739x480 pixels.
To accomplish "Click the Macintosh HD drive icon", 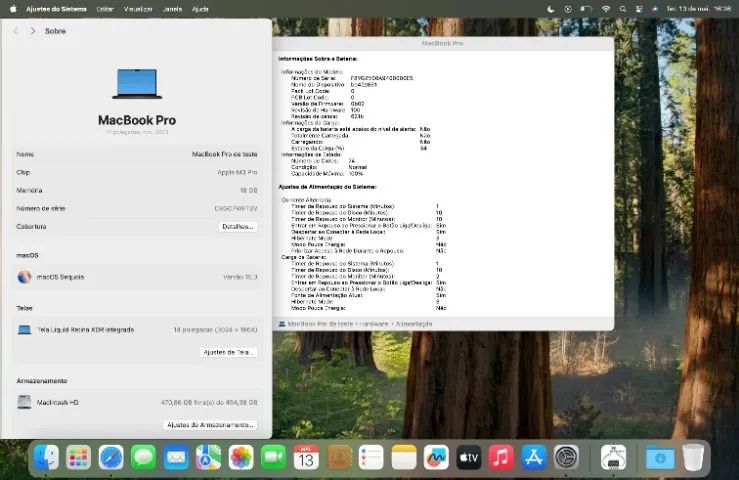I will (24, 402).
